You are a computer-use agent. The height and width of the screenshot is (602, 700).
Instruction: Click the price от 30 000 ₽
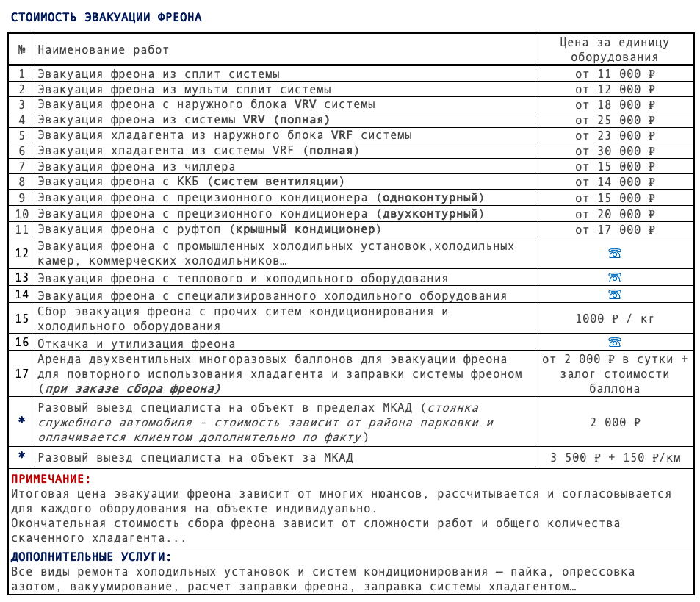(614, 151)
